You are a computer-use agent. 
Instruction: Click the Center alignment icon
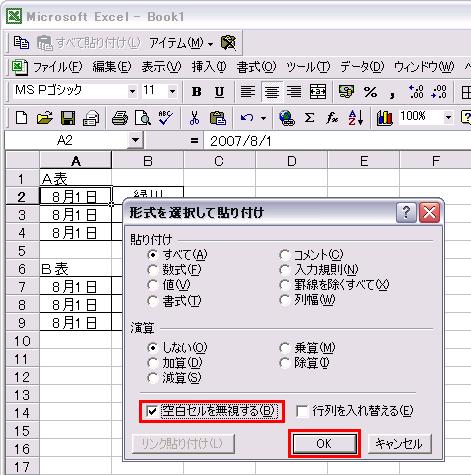pyautogui.click(x=272, y=92)
